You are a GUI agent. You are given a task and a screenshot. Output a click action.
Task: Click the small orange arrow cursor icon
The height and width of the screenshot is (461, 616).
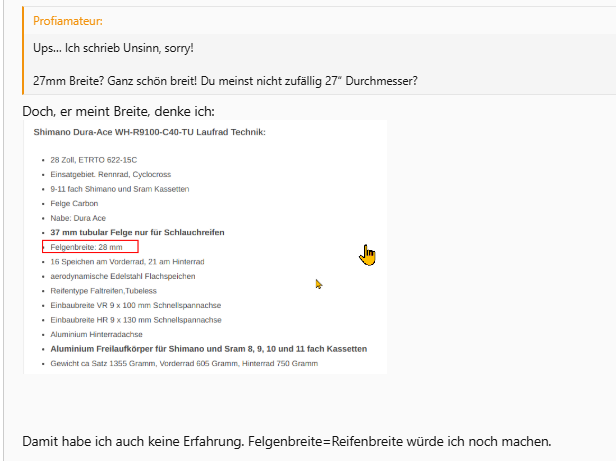(319, 284)
